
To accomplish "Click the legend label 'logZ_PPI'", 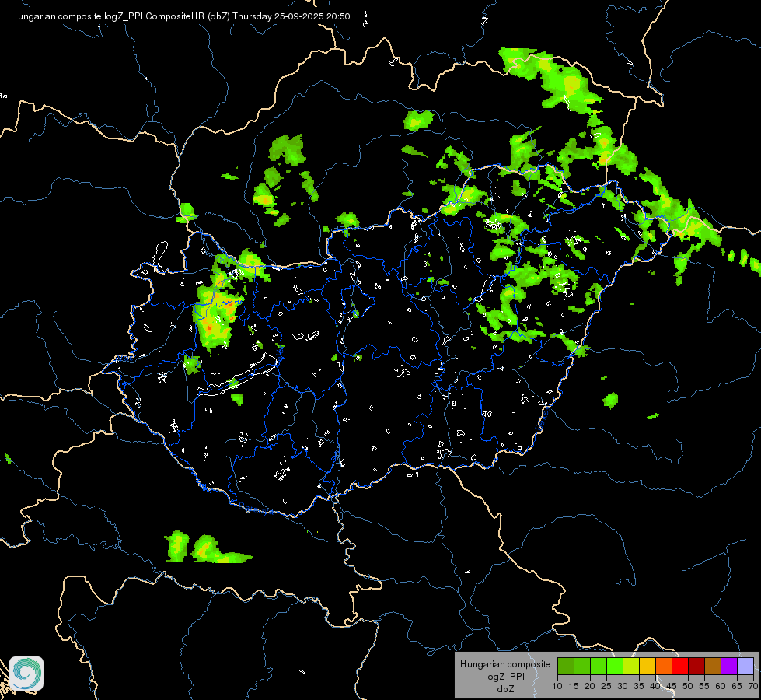I will 505,676.
